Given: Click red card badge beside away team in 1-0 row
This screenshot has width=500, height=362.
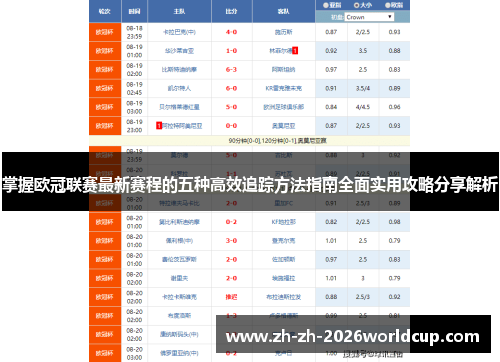Looking at the screenshot, I should click(295, 51).
